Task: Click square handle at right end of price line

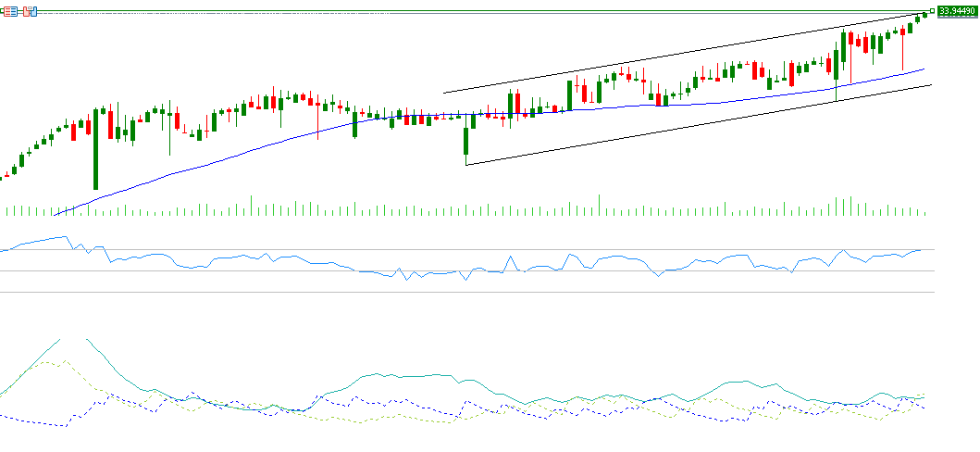Action: coord(932,10)
